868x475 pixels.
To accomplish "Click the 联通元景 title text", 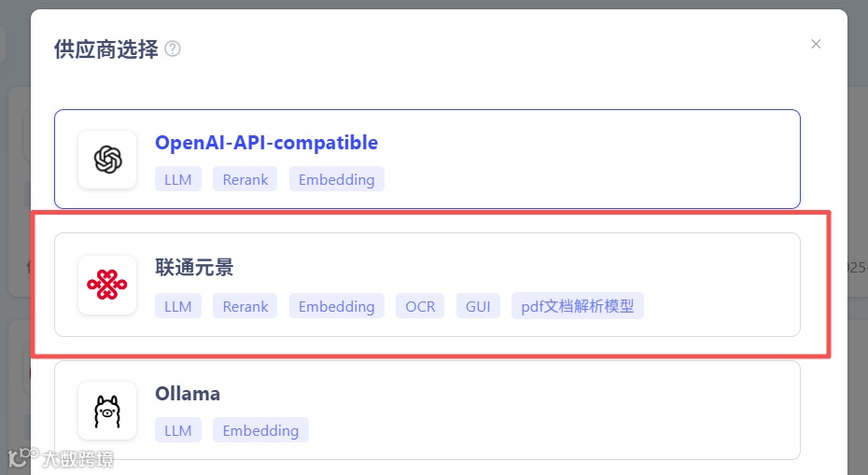I will tap(194, 268).
